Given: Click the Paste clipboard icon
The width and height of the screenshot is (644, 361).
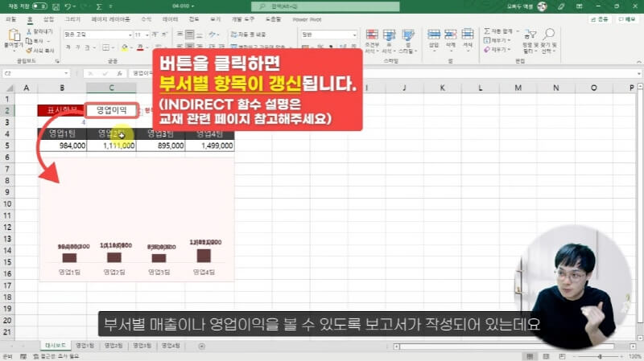Looking at the screenshot, I should click(x=14, y=36).
